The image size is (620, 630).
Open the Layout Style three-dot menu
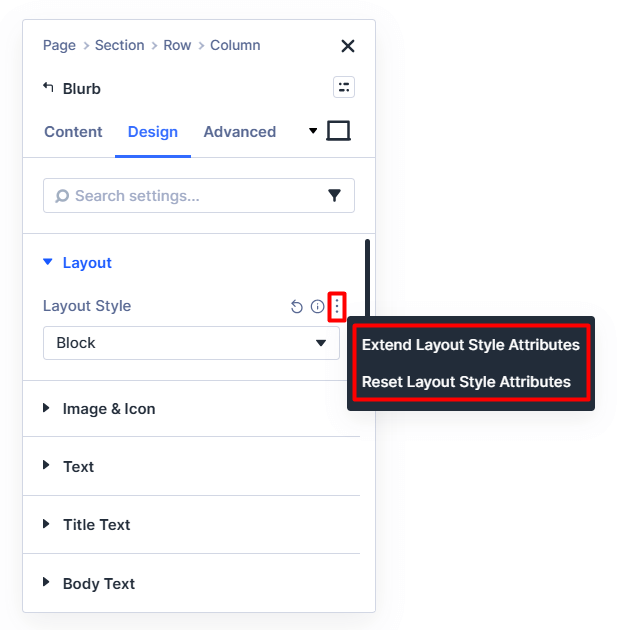[x=337, y=306]
